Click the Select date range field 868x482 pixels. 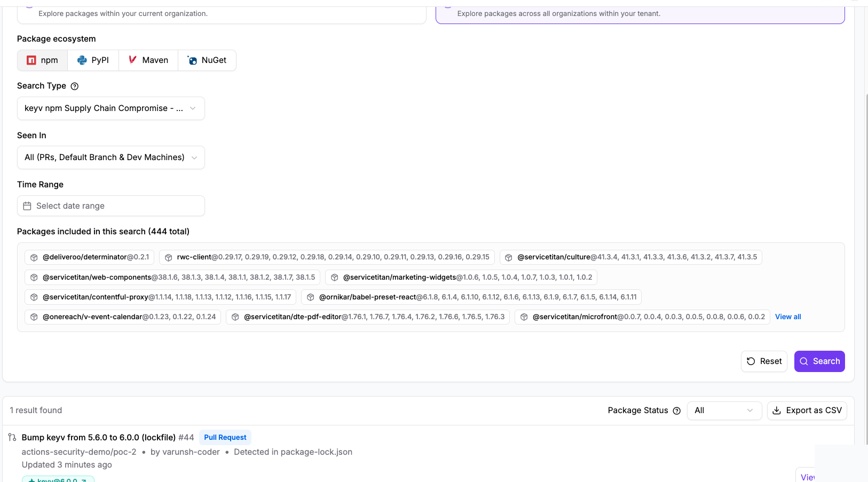click(111, 206)
